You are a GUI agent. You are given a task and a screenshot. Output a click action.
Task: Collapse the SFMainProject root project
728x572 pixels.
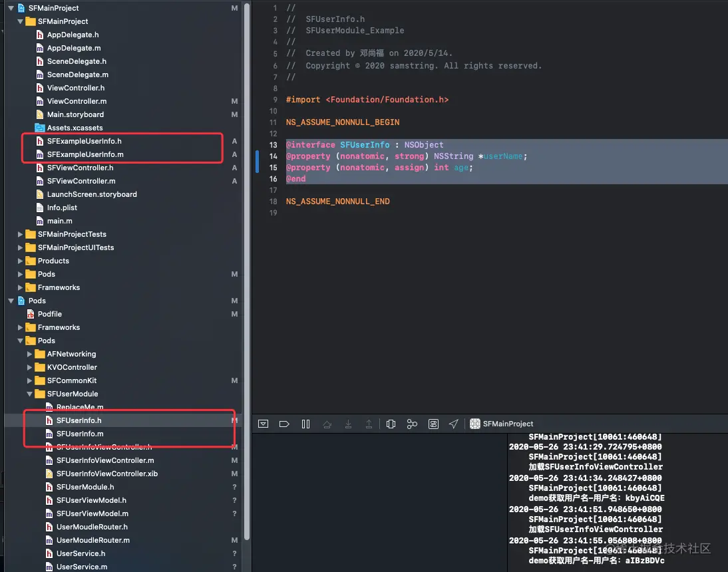click(x=11, y=8)
